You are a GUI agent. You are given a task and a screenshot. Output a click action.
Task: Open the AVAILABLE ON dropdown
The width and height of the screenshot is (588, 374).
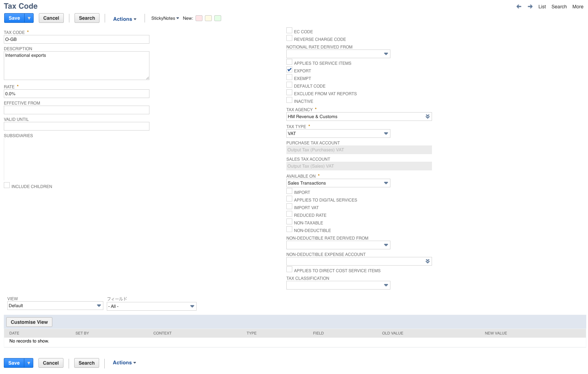click(386, 183)
